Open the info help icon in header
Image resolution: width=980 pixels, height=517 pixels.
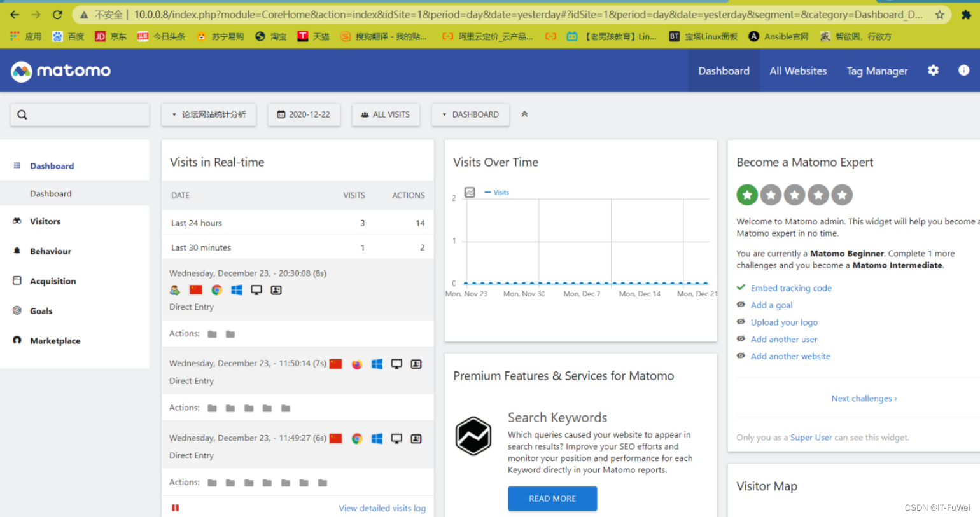click(x=963, y=71)
